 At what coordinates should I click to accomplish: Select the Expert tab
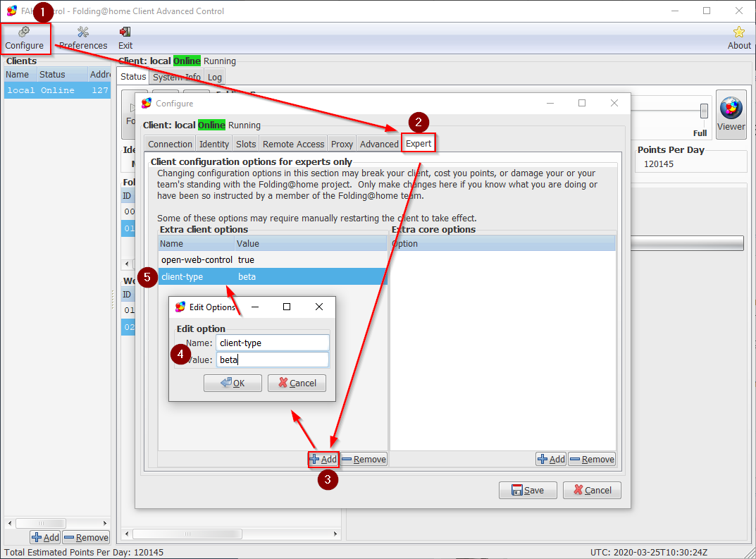point(419,143)
